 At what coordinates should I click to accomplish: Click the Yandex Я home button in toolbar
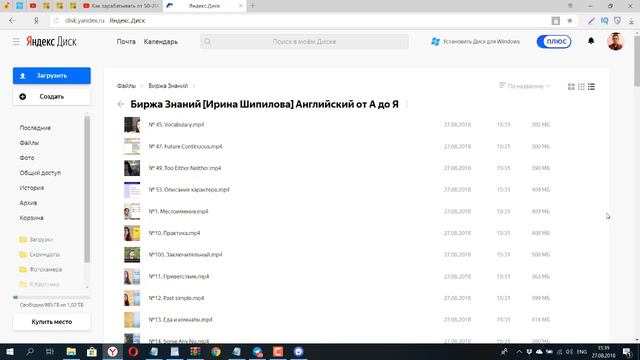pyautogui.click(x=36, y=20)
